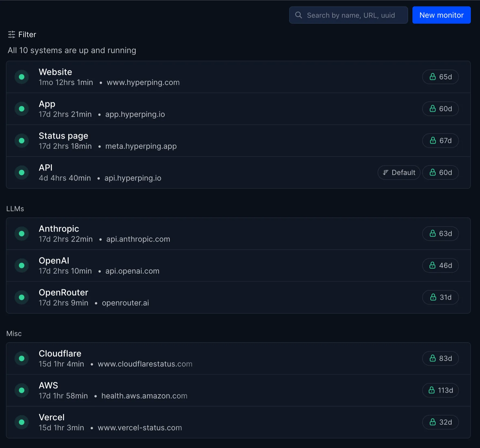Click the New monitor button
480x448 pixels.
(441, 15)
